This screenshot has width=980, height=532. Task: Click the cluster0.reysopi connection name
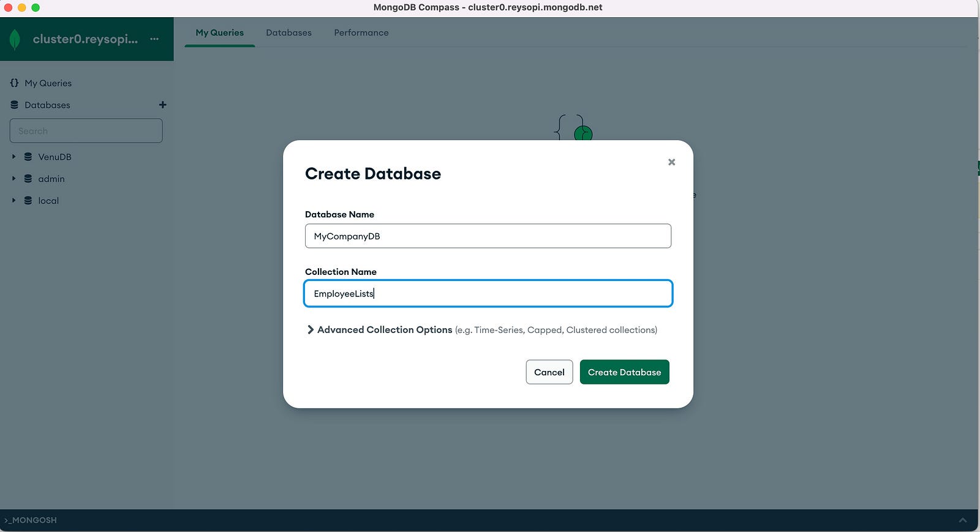tap(85, 39)
